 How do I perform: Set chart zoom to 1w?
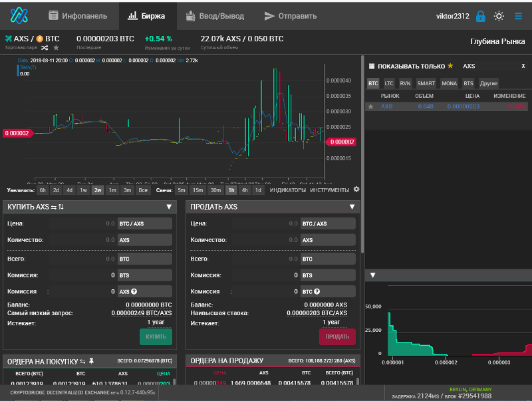tap(84, 190)
